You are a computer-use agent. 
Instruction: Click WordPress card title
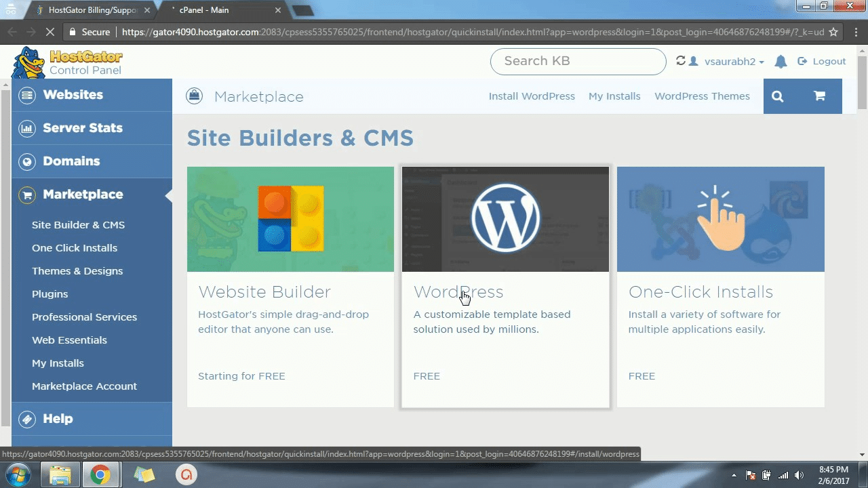point(458,292)
